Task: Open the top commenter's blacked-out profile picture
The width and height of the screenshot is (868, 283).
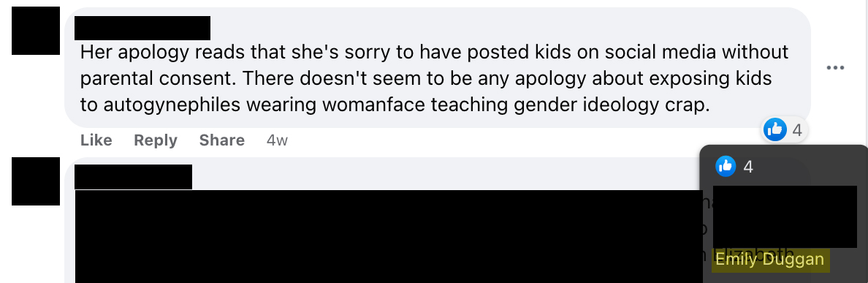Action: [35, 31]
